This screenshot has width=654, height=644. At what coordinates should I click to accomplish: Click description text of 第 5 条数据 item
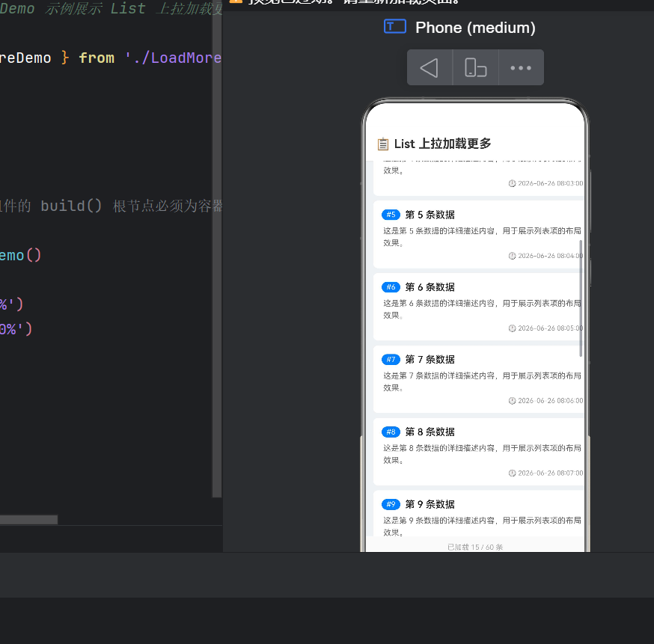[482, 237]
